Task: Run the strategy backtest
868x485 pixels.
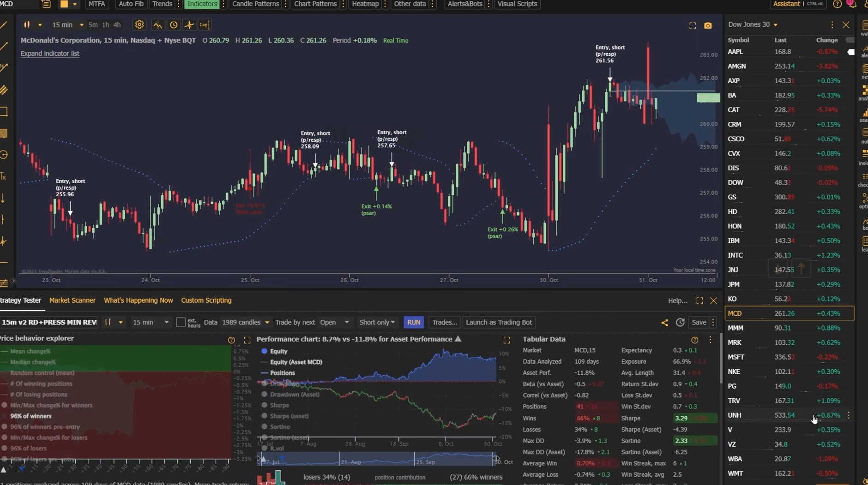Action: point(414,322)
